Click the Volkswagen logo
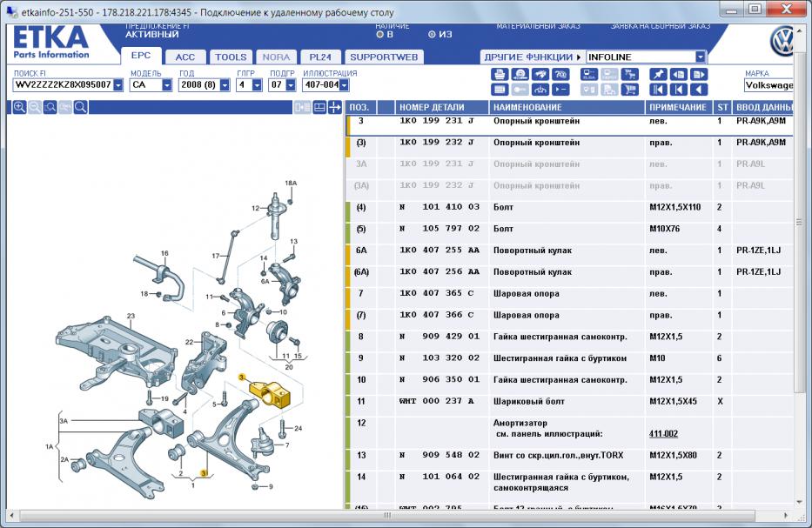The image size is (812, 528). [x=781, y=40]
